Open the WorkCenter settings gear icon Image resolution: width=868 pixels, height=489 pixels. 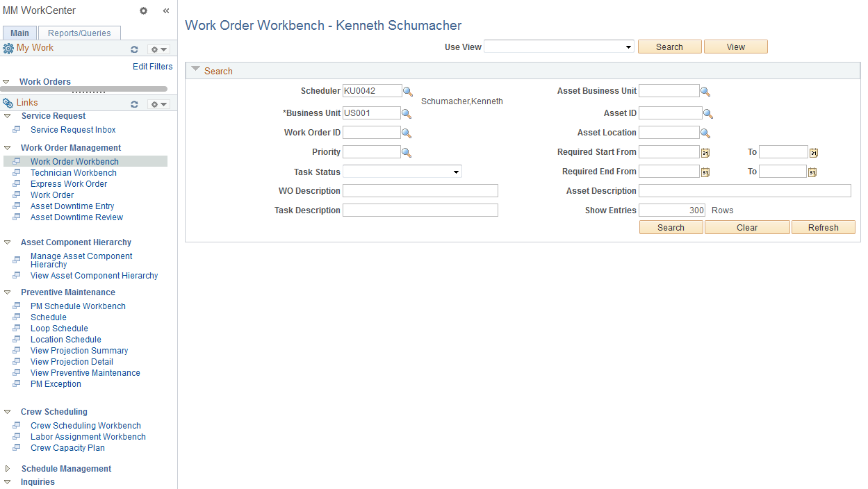click(x=143, y=11)
